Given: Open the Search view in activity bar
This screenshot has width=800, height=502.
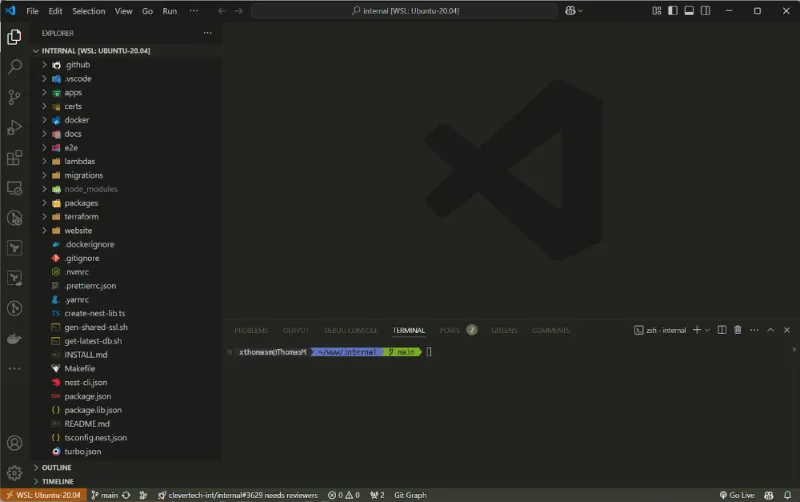Looking at the screenshot, I should [14, 66].
